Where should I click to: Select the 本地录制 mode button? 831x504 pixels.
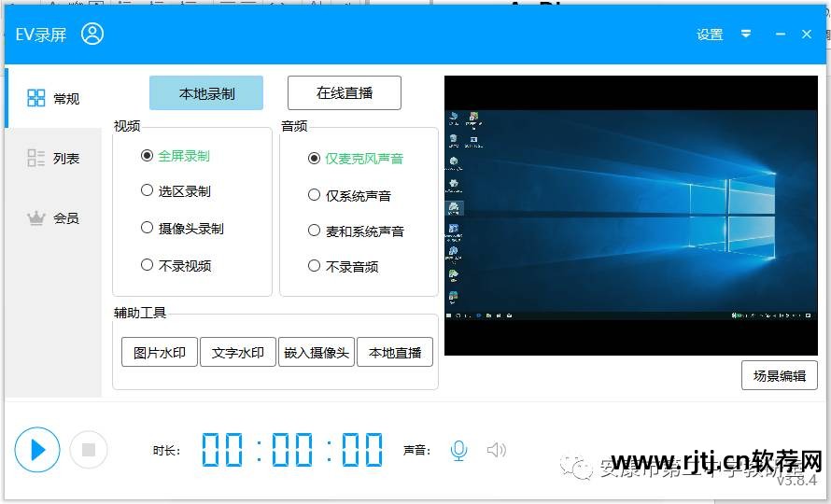click(206, 93)
